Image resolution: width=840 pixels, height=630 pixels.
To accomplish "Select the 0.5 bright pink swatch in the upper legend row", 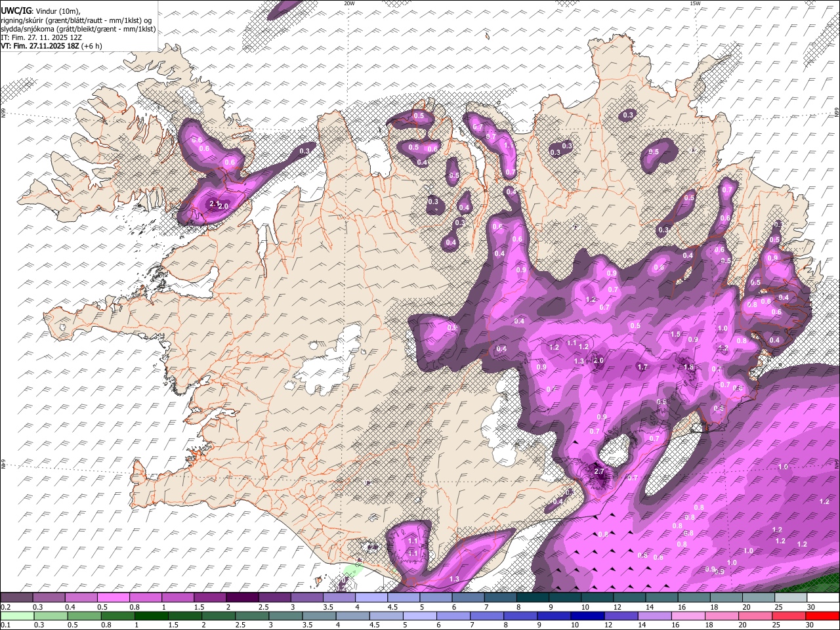I will pos(113,598).
